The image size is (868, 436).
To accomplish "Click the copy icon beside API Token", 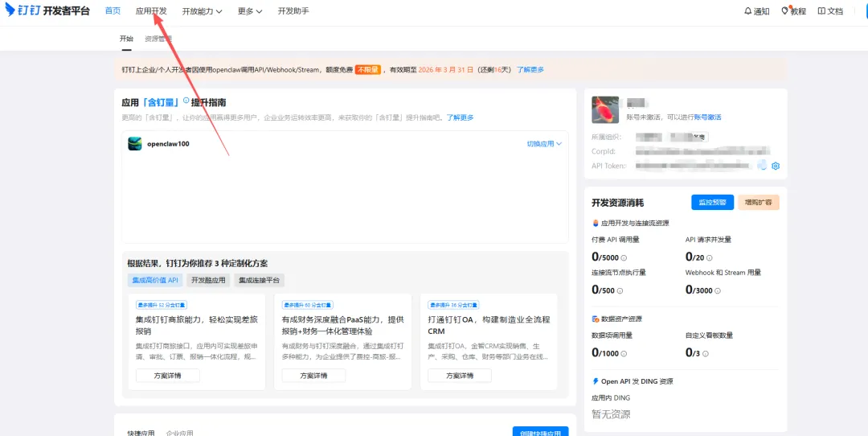I will 762,165.
